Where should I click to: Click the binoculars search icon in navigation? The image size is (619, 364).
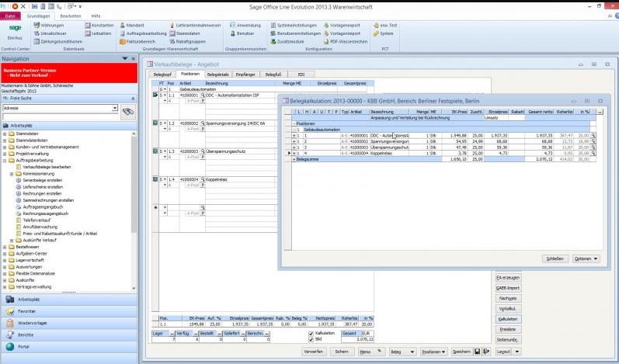pos(128,112)
